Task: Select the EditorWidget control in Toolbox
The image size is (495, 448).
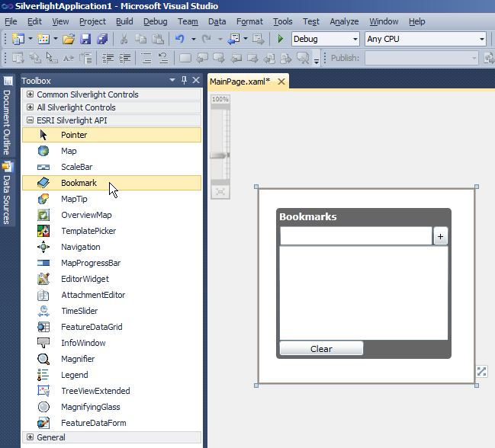Action: point(112,279)
